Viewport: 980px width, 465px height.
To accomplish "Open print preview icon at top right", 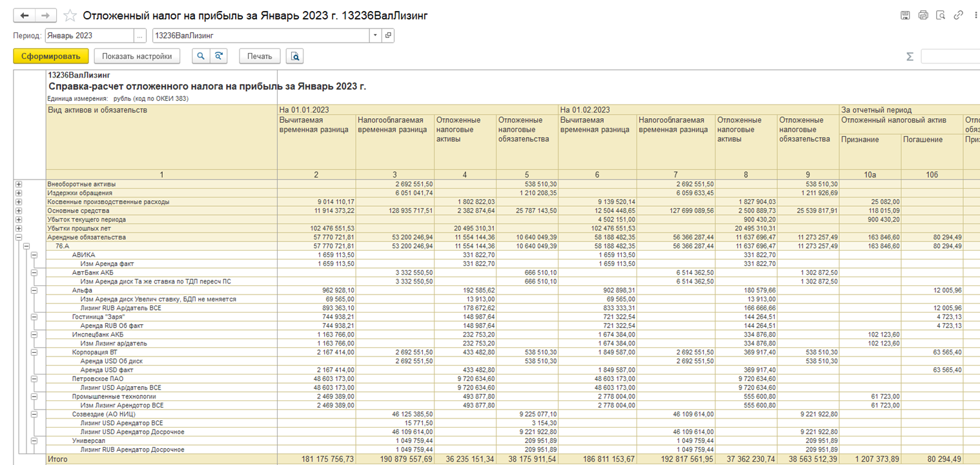I will pos(941,15).
